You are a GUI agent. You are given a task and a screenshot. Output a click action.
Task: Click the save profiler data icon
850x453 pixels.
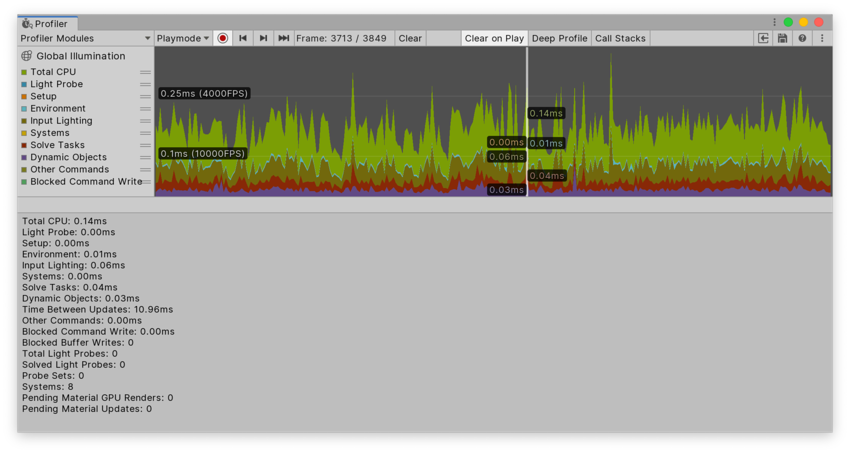tap(782, 38)
